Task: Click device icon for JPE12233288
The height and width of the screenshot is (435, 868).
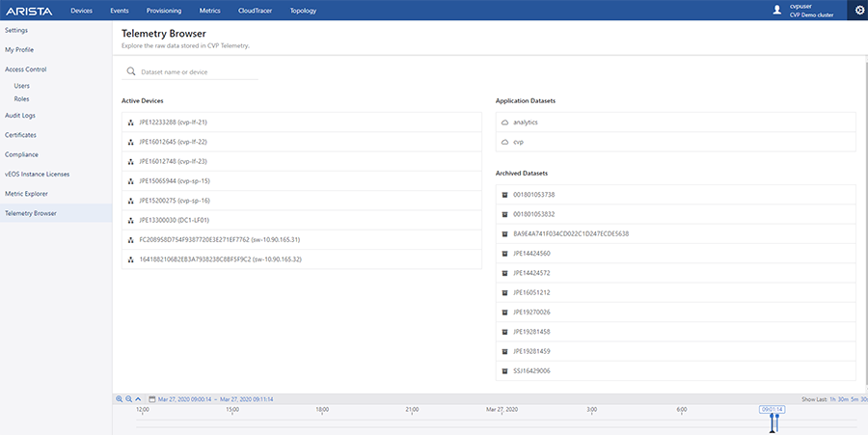Action: tap(130, 122)
